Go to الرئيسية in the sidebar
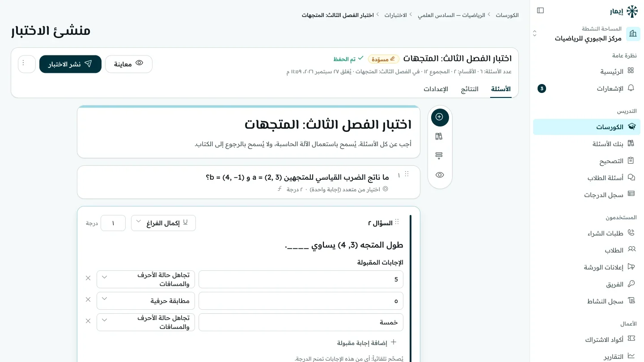The width and height of the screenshot is (644, 362). point(587,72)
